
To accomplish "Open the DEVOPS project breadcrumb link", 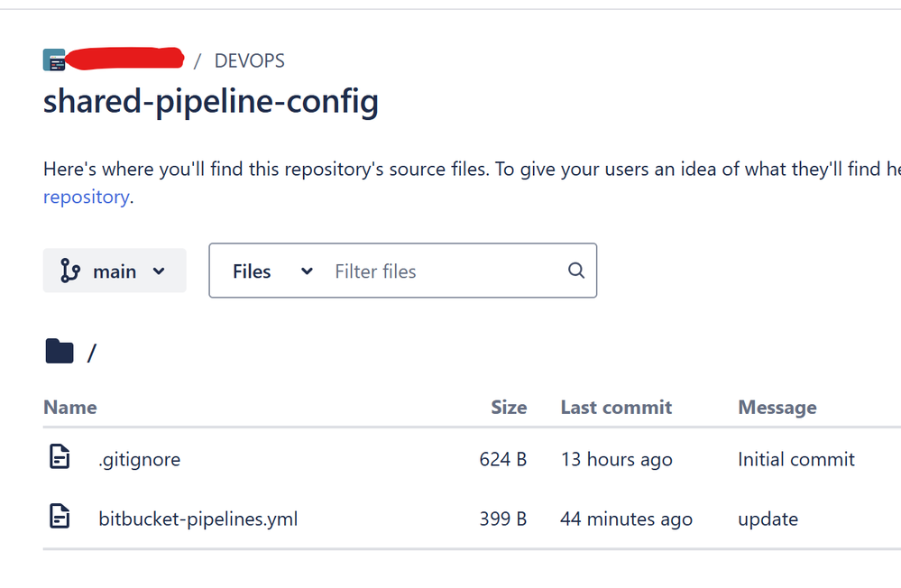I will (250, 61).
